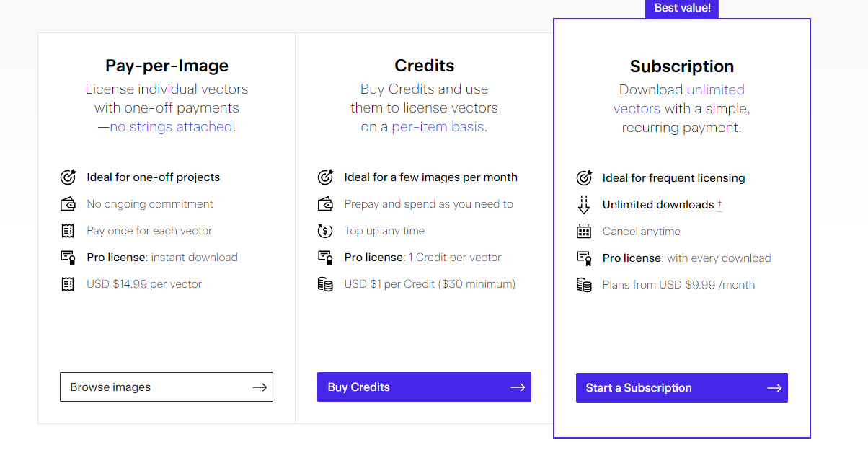
Task: Click the 'Best value!' badge
Action: [682, 9]
